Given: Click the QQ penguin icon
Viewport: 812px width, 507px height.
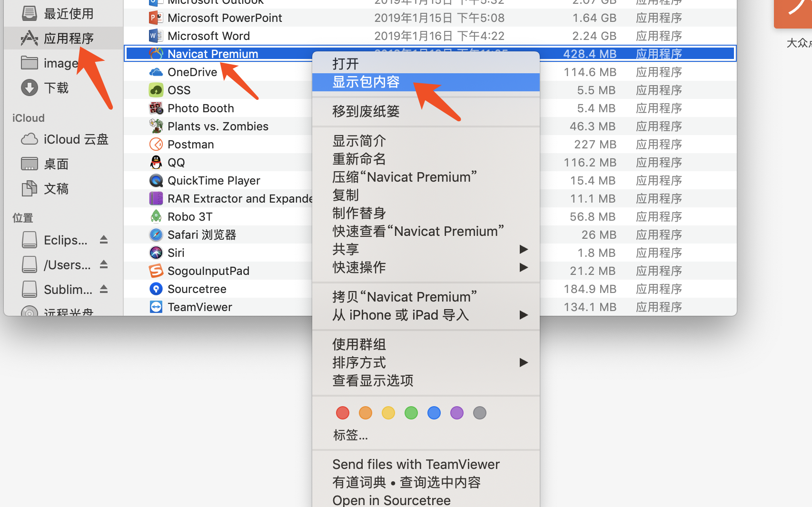Looking at the screenshot, I should [x=156, y=162].
